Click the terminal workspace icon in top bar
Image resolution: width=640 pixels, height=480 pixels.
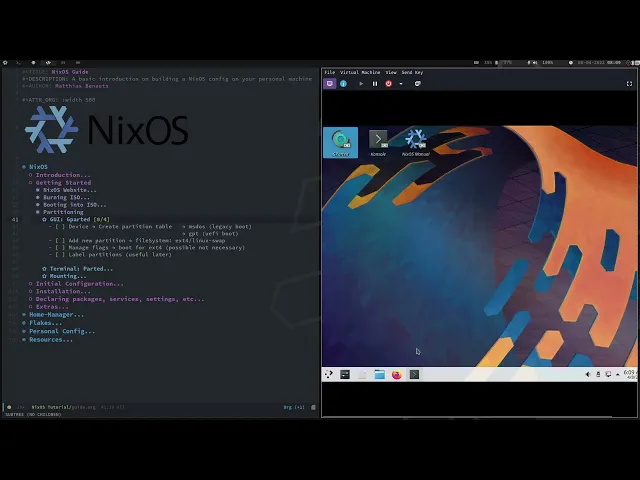point(19,63)
